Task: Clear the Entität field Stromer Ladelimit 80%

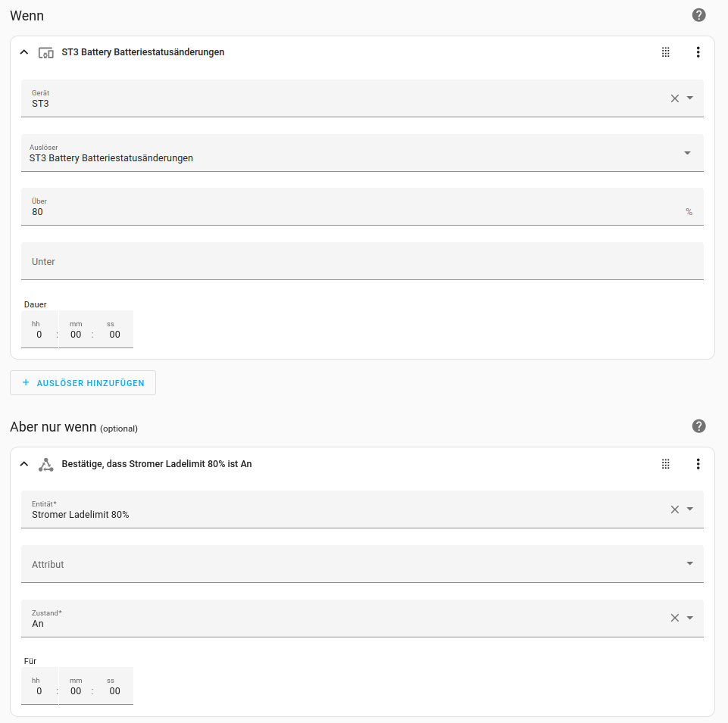Action: pos(674,510)
